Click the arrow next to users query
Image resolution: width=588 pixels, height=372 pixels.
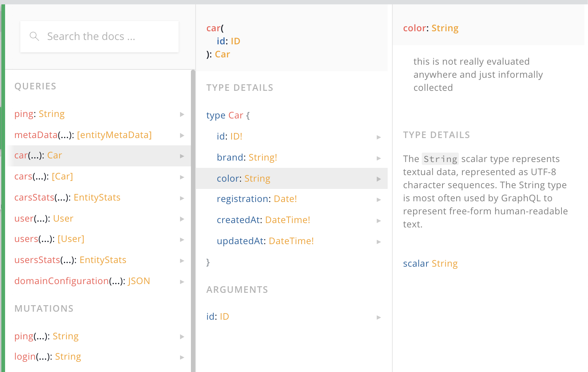click(x=182, y=240)
